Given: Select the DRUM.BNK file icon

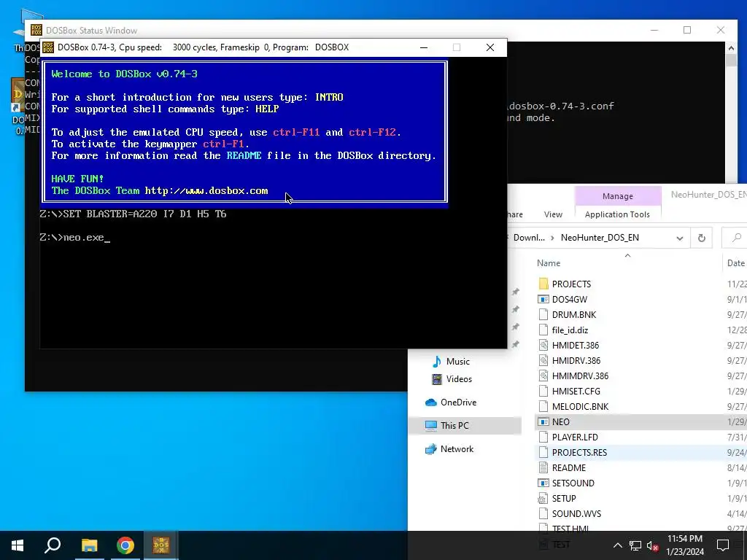Looking at the screenshot, I should coord(543,314).
